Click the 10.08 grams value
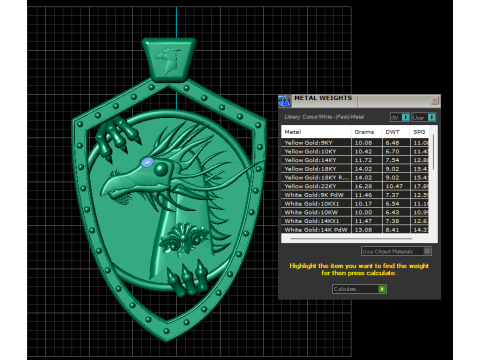The height and width of the screenshot is (360, 480). tap(363, 143)
